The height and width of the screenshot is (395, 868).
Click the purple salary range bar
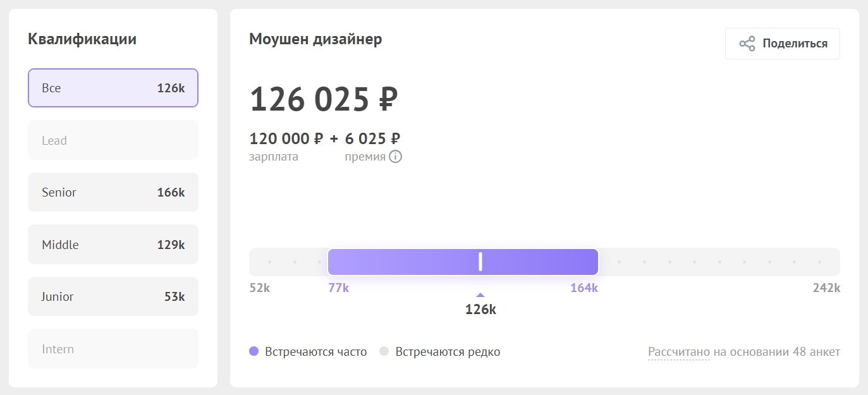[x=405, y=262]
